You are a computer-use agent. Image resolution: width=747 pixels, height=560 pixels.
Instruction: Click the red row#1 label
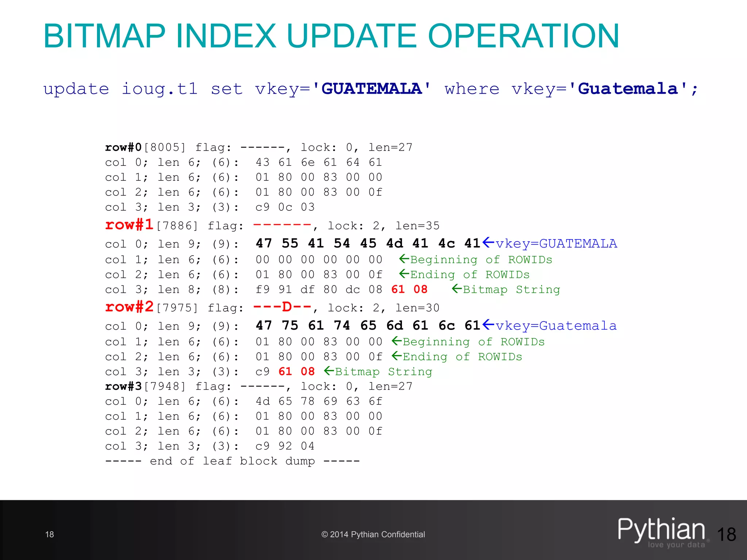point(129,225)
